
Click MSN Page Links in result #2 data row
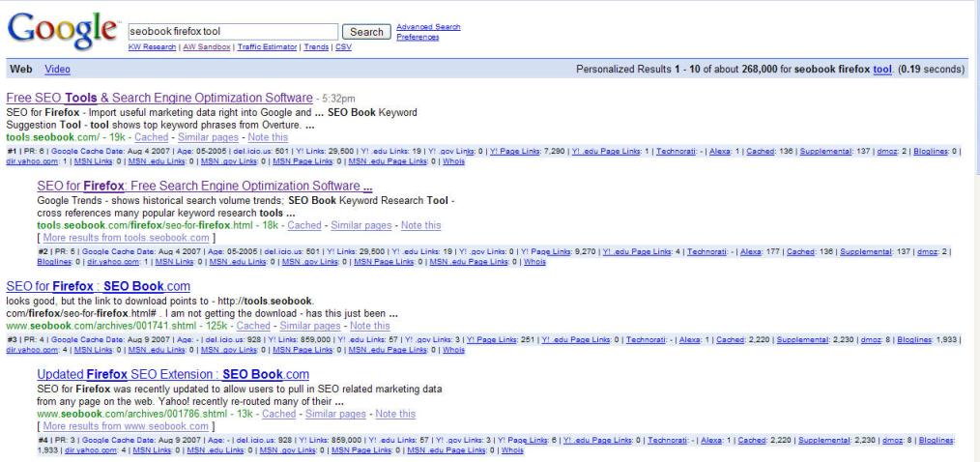click(381, 261)
